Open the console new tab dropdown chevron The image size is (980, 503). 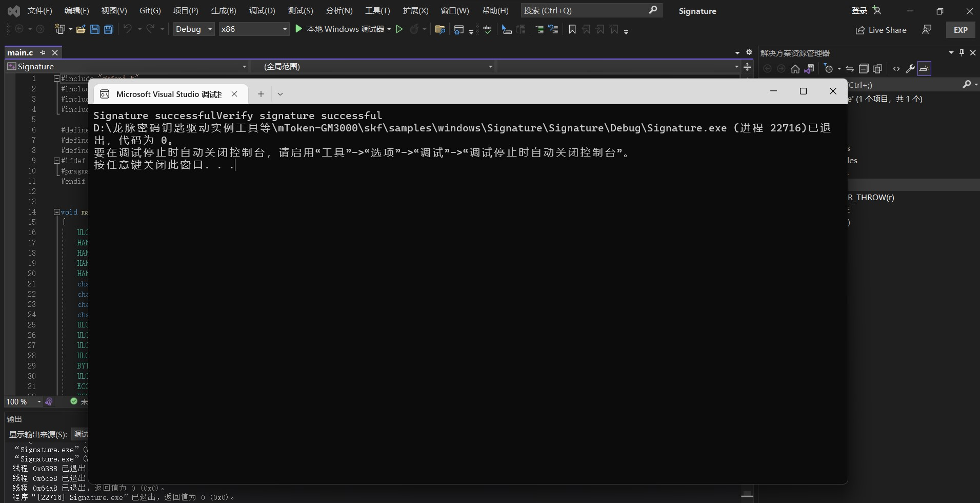point(280,94)
